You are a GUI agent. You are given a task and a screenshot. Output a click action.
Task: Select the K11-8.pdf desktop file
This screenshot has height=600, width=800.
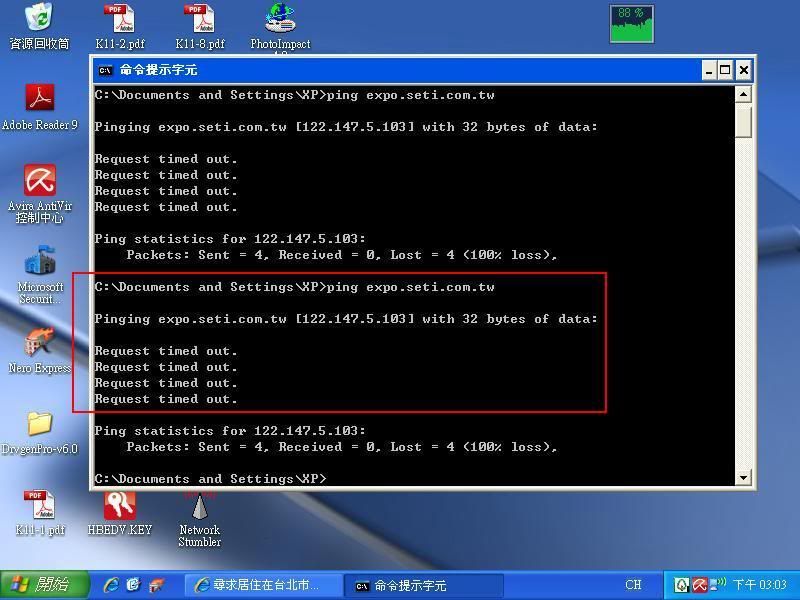(x=199, y=19)
